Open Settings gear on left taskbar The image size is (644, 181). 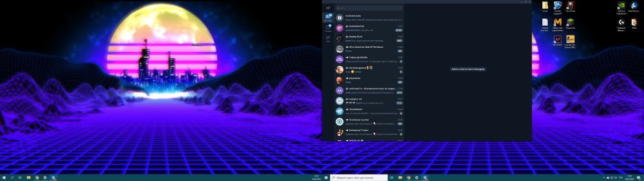point(45,177)
